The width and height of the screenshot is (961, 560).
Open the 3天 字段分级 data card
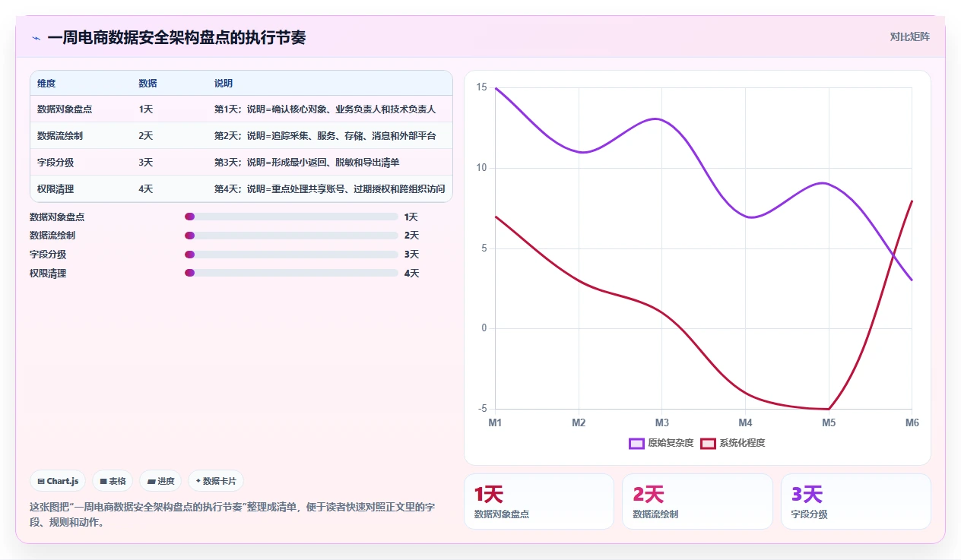pyautogui.click(x=856, y=501)
